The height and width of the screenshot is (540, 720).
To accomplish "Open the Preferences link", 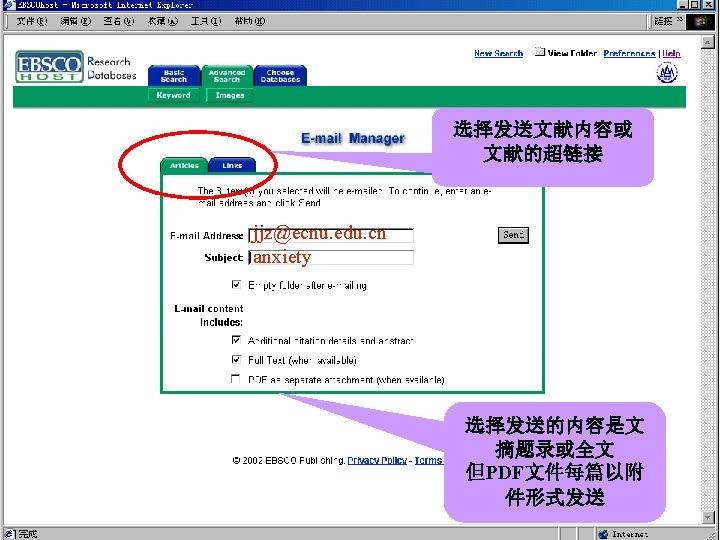I will 629,54.
